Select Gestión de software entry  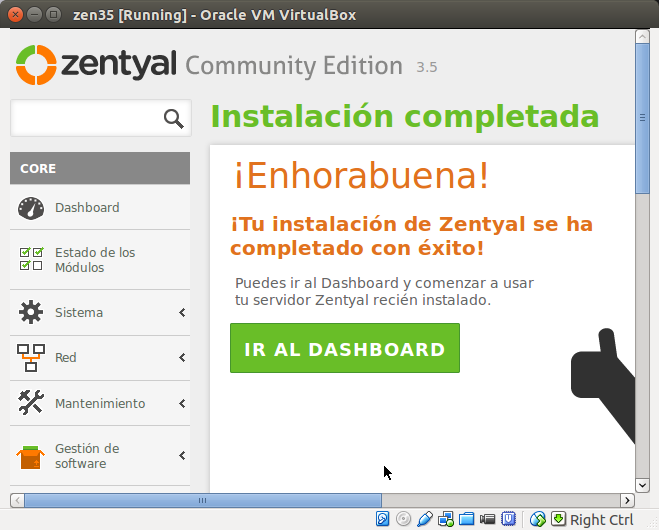(x=100, y=456)
